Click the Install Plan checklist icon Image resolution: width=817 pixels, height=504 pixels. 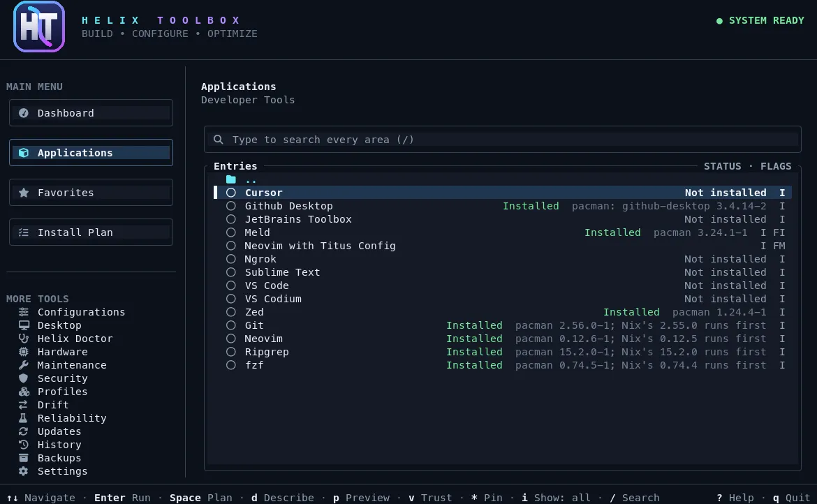pyautogui.click(x=24, y=232)
